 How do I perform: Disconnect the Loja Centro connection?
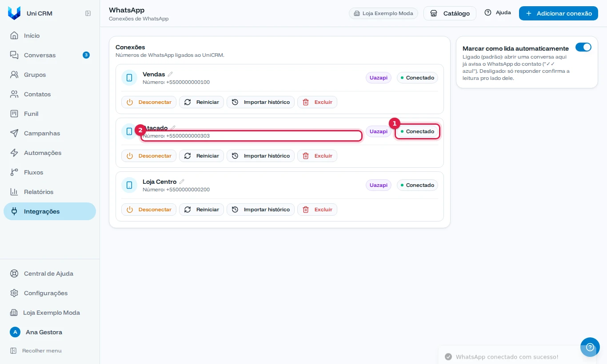point(149,210)
